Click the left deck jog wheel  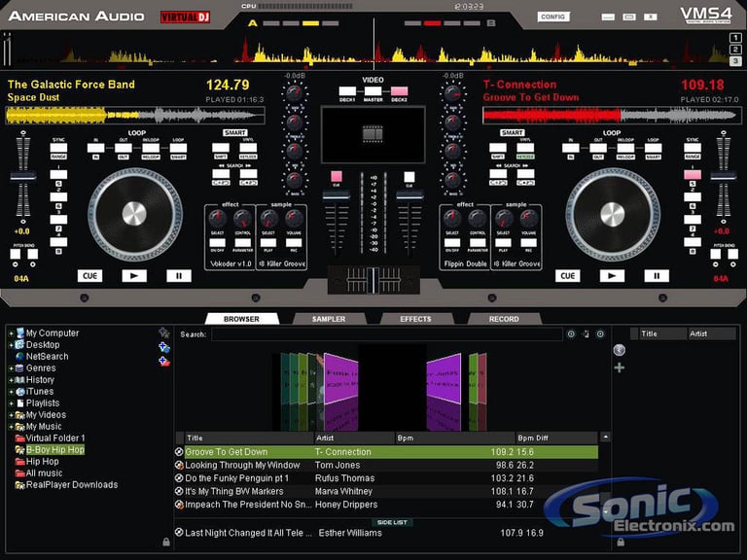[135, 214]
